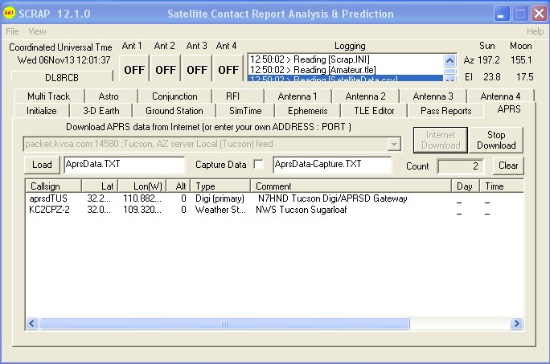This screenshot has width=550, height=364.
Task: Click the '109.320...' longitude cell
Action: (142, 210)
